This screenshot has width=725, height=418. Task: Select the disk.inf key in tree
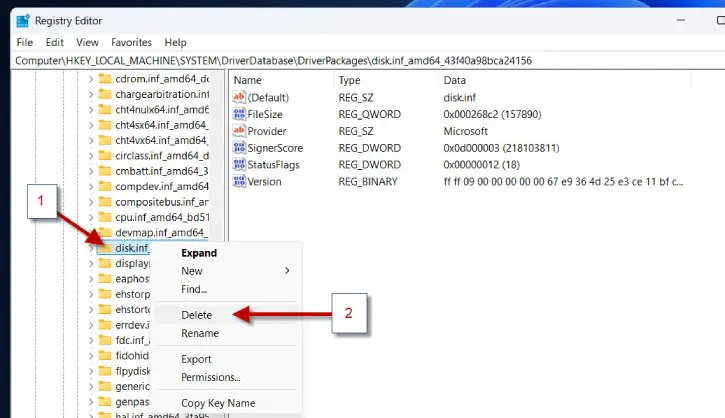click(x=132, y=248)
